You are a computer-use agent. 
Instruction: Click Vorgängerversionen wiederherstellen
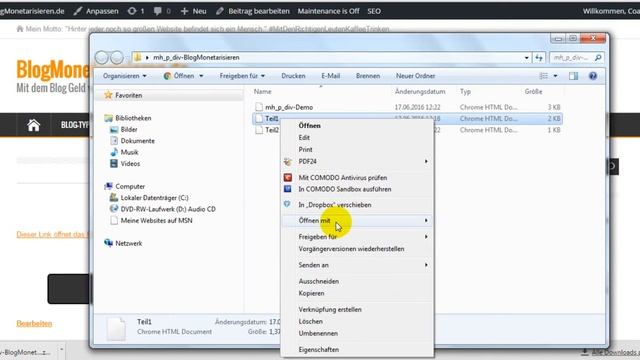351,249
